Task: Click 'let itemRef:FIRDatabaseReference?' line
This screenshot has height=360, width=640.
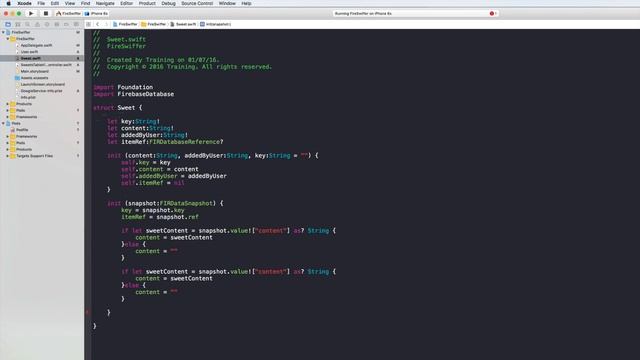Action: pos(165,142)
